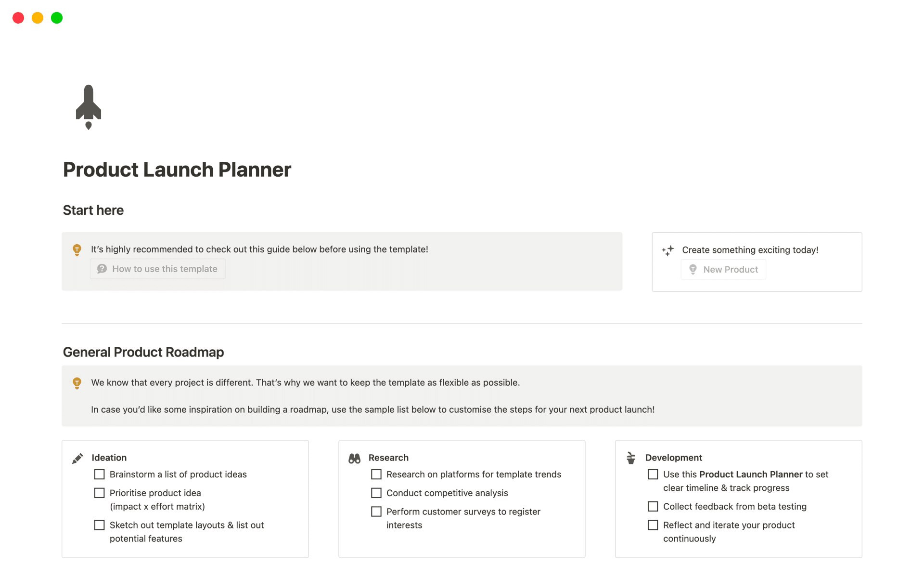
Task: Check off Sketch out template layouts task
Action: click(99, 525)
